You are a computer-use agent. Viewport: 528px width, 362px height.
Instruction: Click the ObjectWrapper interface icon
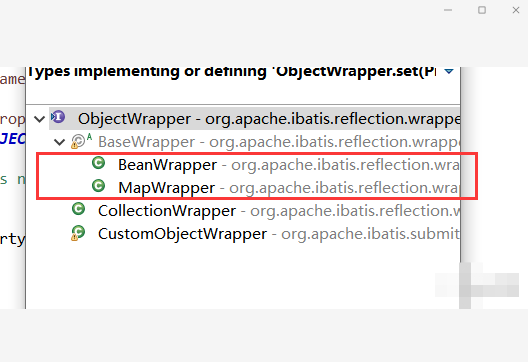click(58, 117)
